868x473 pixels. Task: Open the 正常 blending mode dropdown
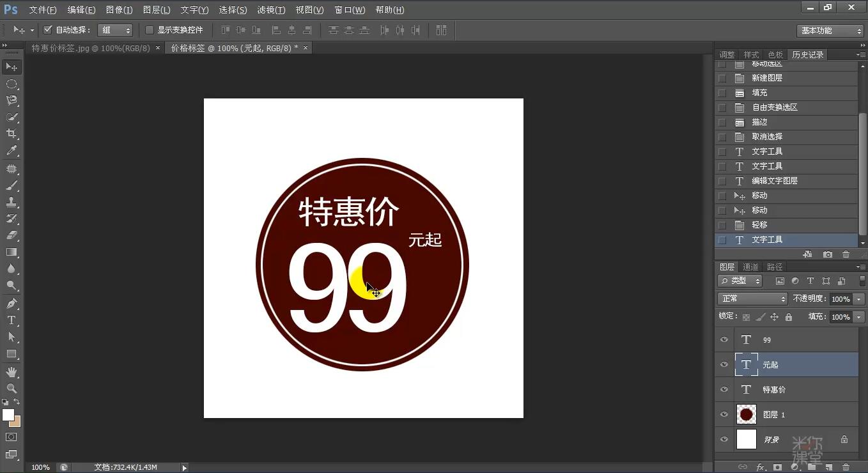pos(752,299)
